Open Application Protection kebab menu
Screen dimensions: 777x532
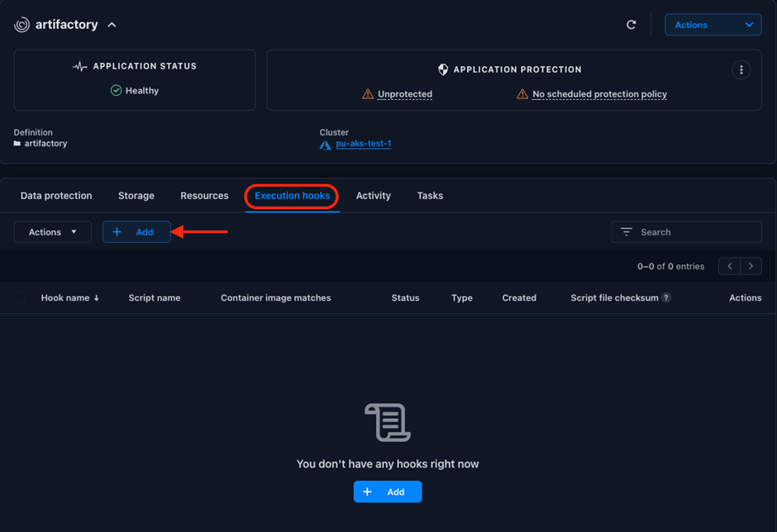[x=741, y=70]
